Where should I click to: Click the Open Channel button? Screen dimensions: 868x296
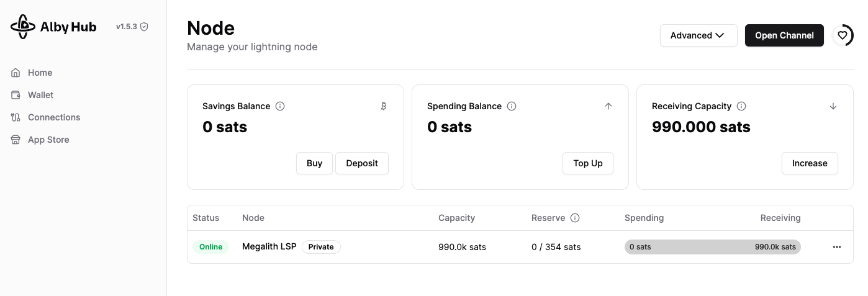784,35
